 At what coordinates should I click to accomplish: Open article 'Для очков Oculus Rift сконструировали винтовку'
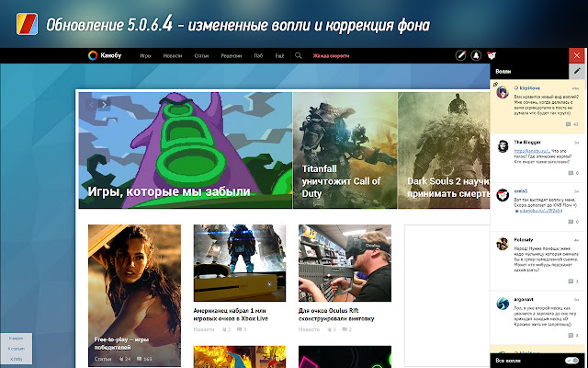coord(336,315)
